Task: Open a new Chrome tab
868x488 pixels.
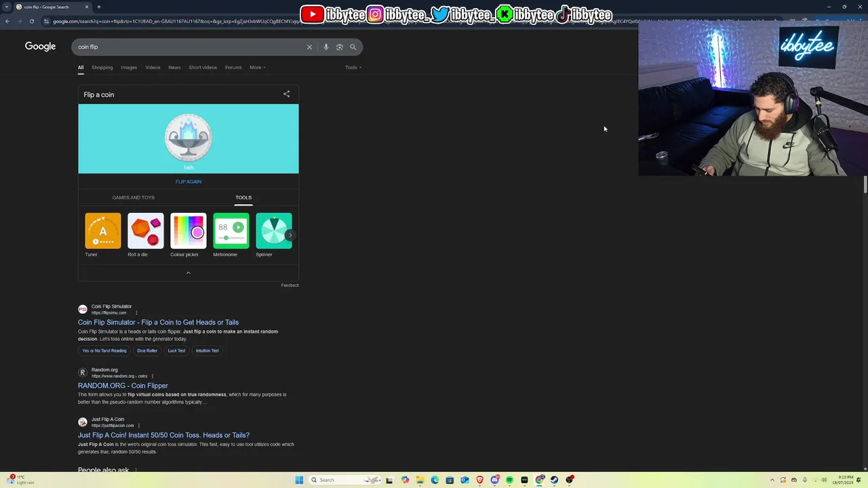Action: tap(98, 7)
